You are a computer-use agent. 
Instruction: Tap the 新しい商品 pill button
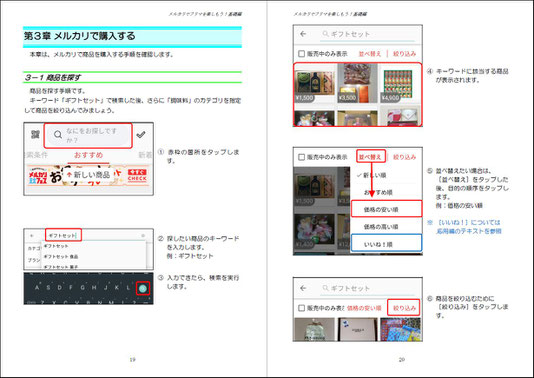click(89, 175)
